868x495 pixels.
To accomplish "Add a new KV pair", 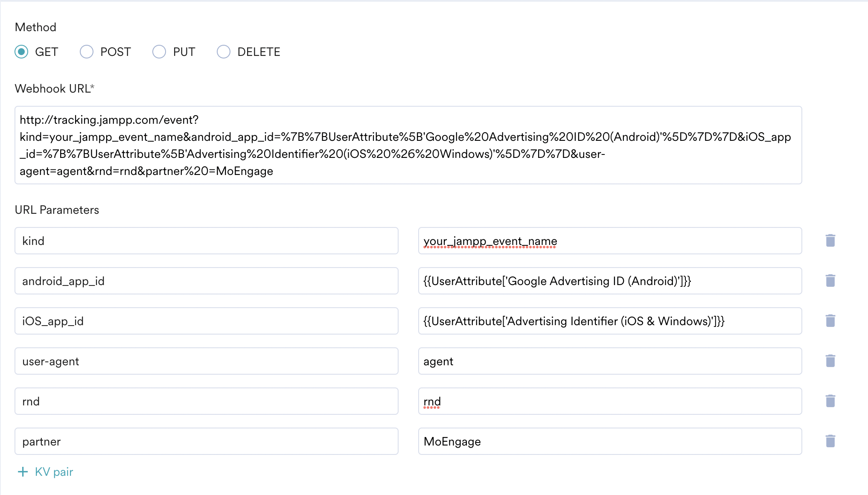I will pyautogui.click(x=45, y=472).
